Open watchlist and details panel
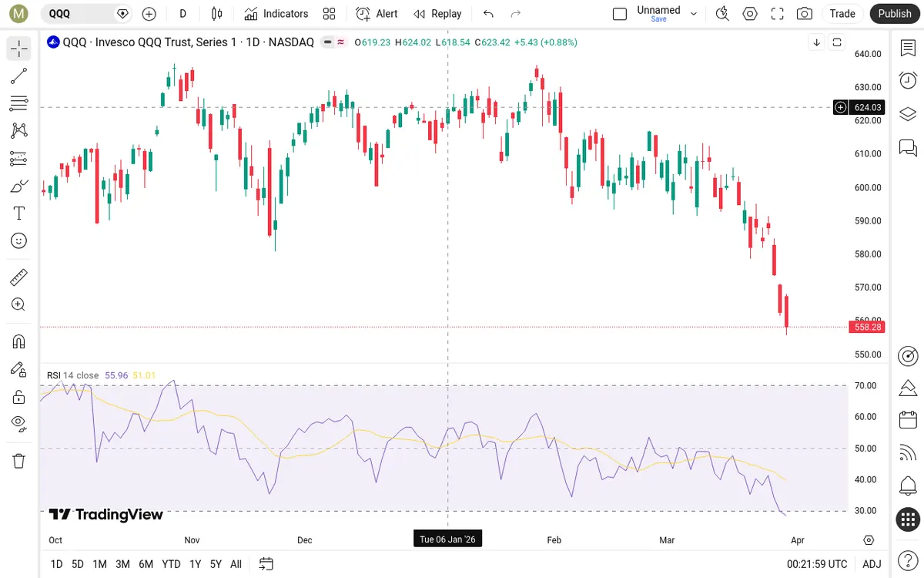 tap(908, 48)
